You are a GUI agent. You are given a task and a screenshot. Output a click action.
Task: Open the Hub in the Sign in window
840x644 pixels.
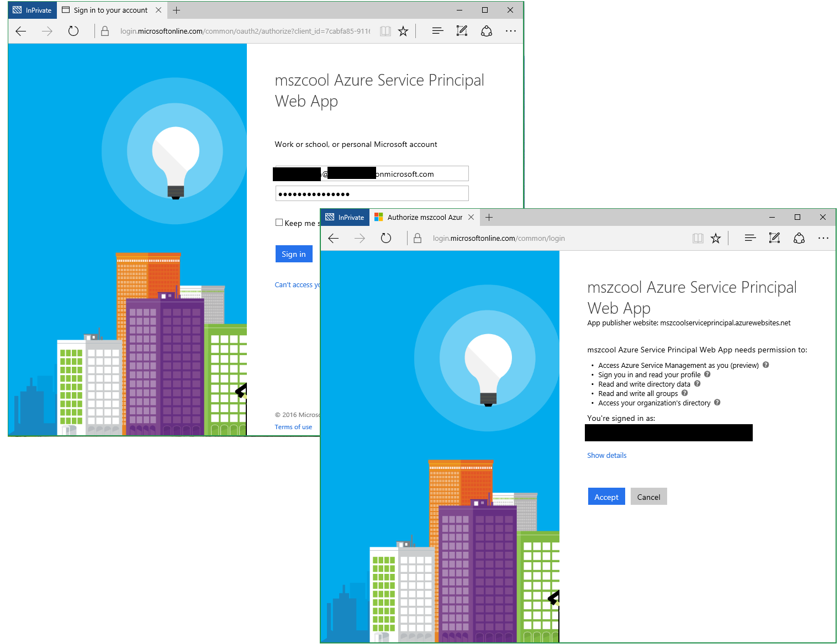438,31
